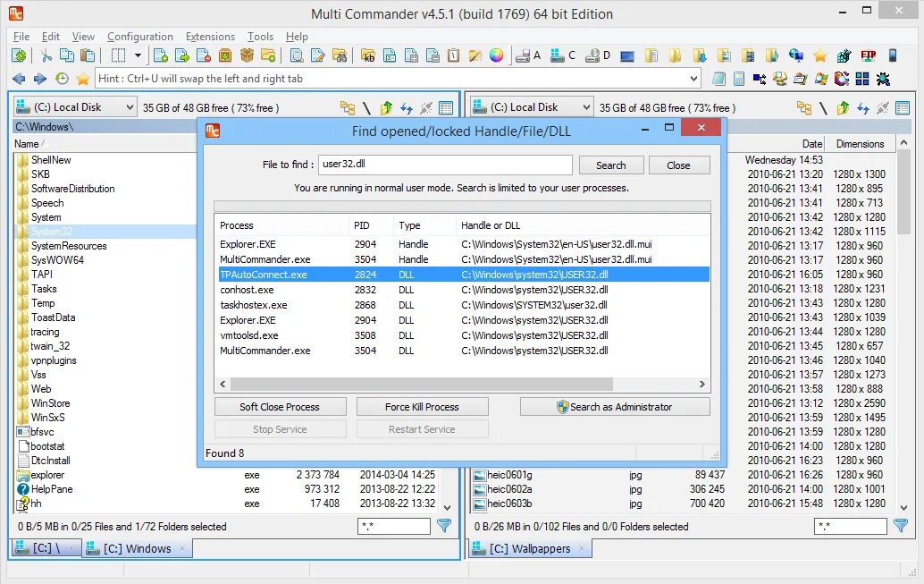Open the Help menu
924x584 pixels.
point(297,37)
